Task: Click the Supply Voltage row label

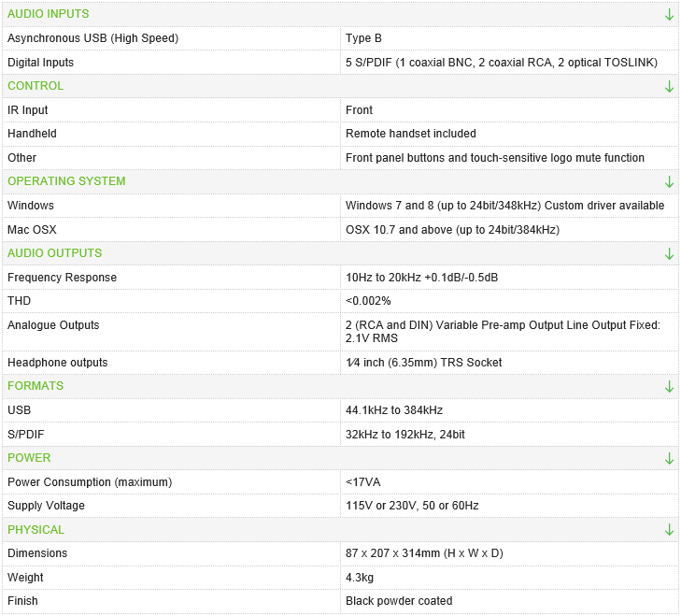Action: pyautogui.click(x=46, y=506)
